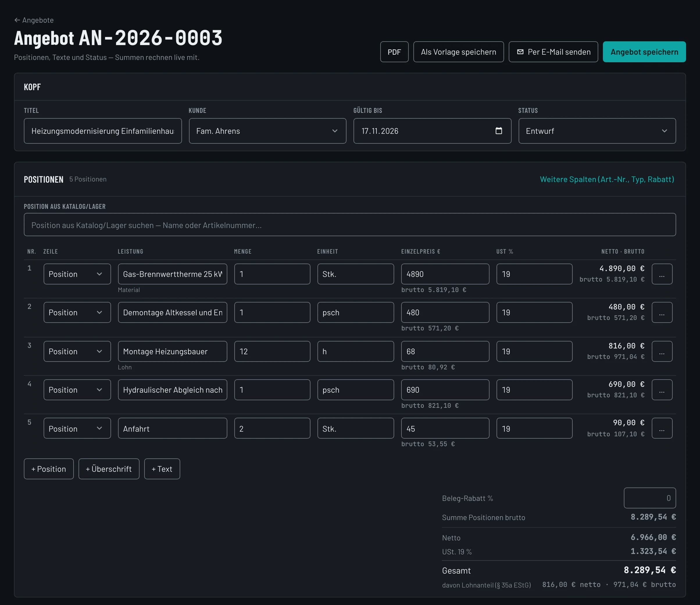Click the PDF button
Screen dimensions: 700x605
click(x=394, y=52)
